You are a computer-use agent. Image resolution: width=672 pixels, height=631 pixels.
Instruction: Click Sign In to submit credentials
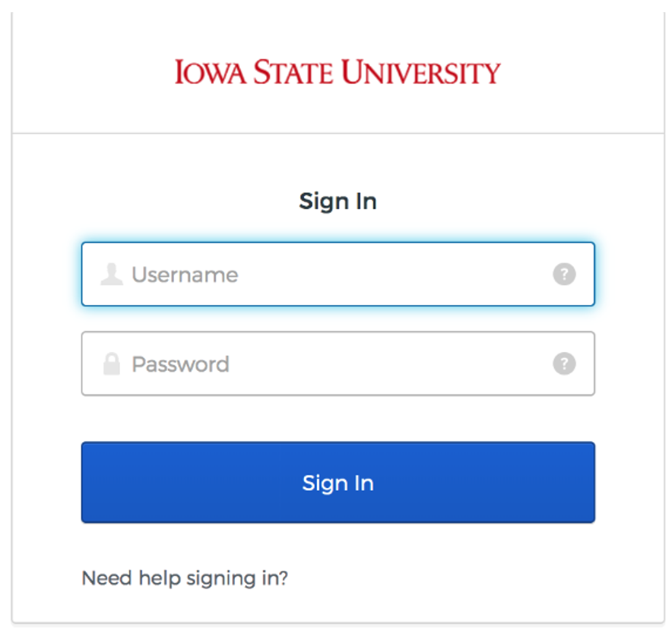(x=338, y=482)
